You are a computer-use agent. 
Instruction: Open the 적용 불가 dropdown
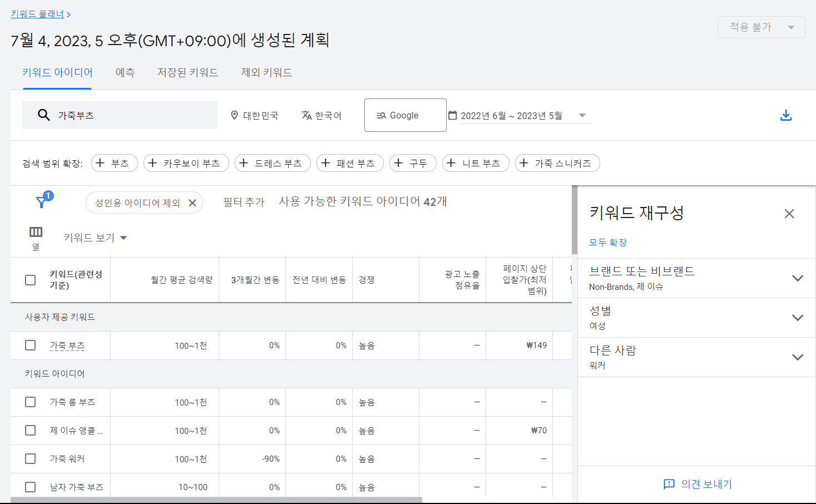point(761,27)
